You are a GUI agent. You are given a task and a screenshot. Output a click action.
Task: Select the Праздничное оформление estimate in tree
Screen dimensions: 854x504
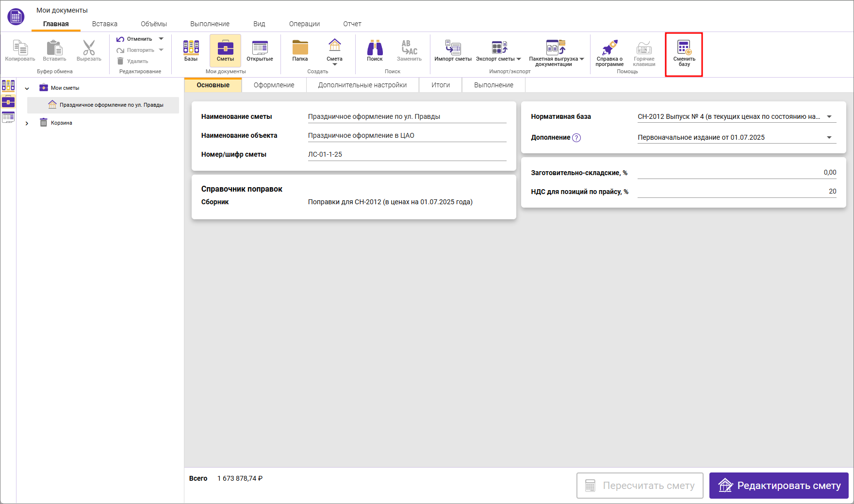(x=111, y=105)
